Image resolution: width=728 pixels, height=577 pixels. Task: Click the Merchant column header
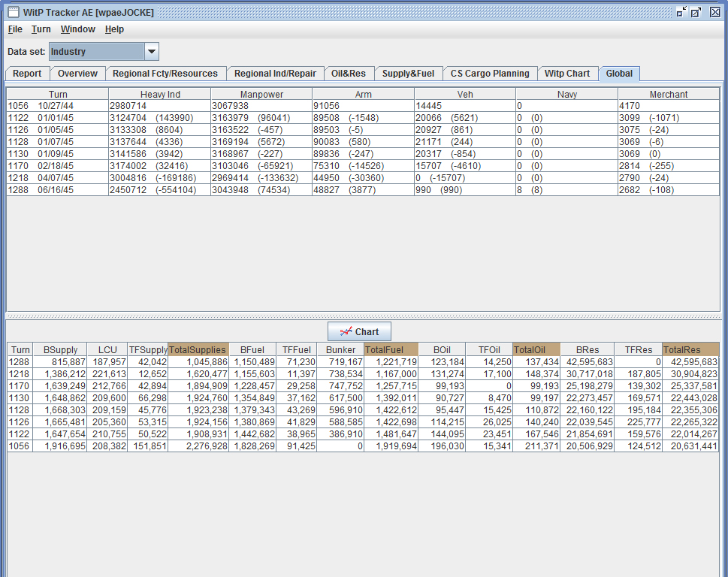[x=669, y=94]
